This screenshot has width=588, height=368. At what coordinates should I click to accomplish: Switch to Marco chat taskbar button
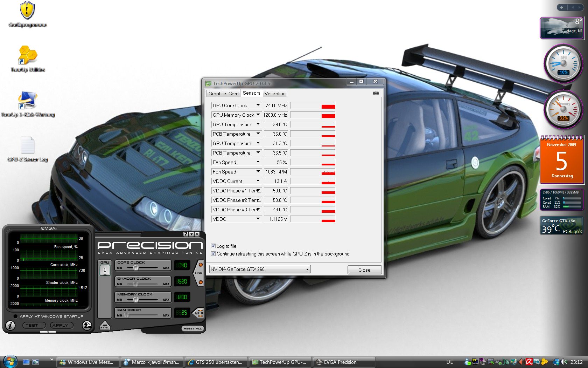152,362
